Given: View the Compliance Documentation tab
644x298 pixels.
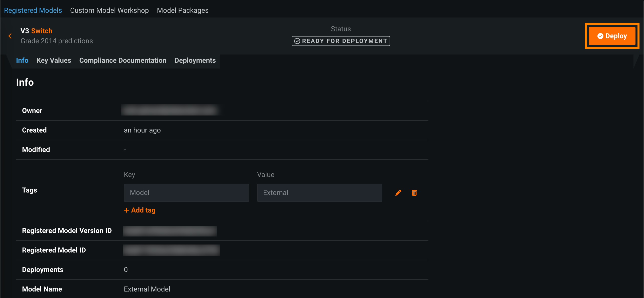Looking at the screenshot, I should point(123,60).
